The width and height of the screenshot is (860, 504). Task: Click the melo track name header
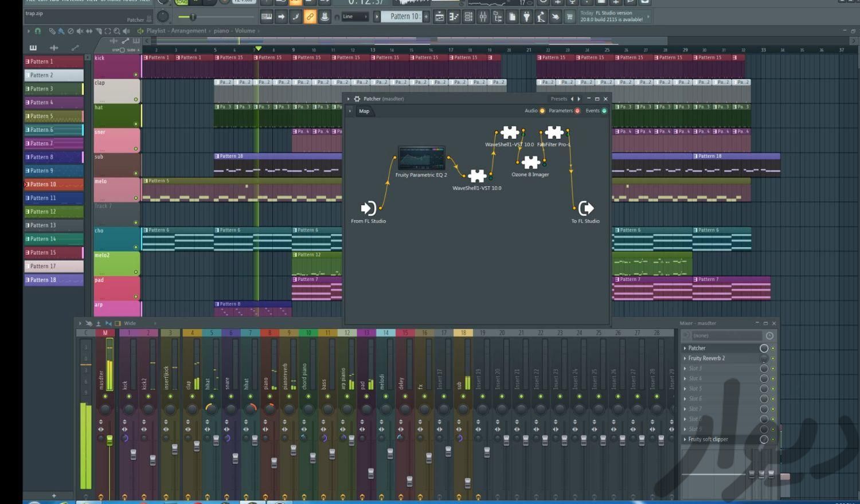[x=117, y=190]
